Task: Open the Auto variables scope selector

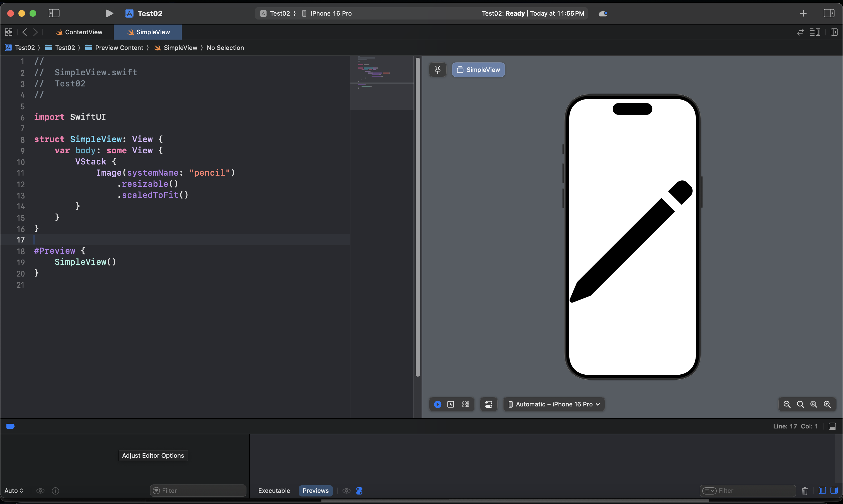Action: pyautogui.click(x=14, y=491)
